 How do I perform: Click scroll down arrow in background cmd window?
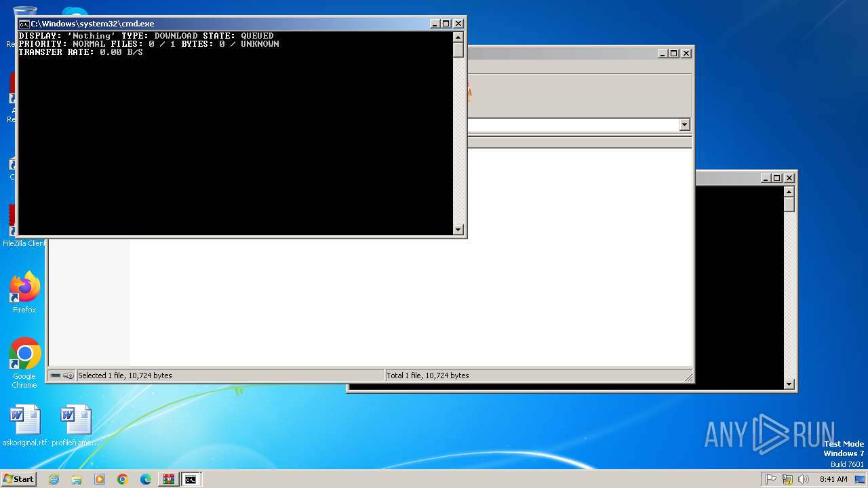click(789, 384)
